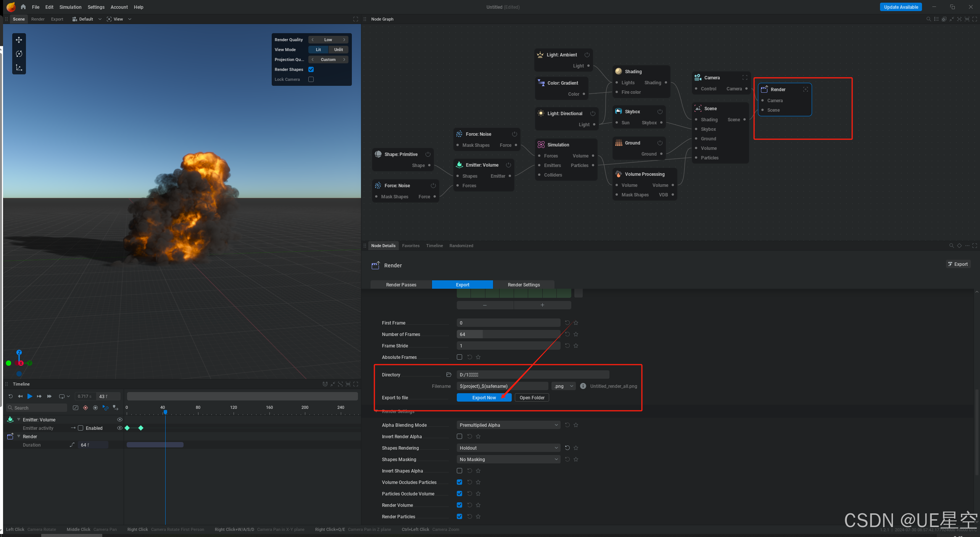The image size is (980, 537).
Task: Click the home icon in menu bar
Action: coord(23,7)
